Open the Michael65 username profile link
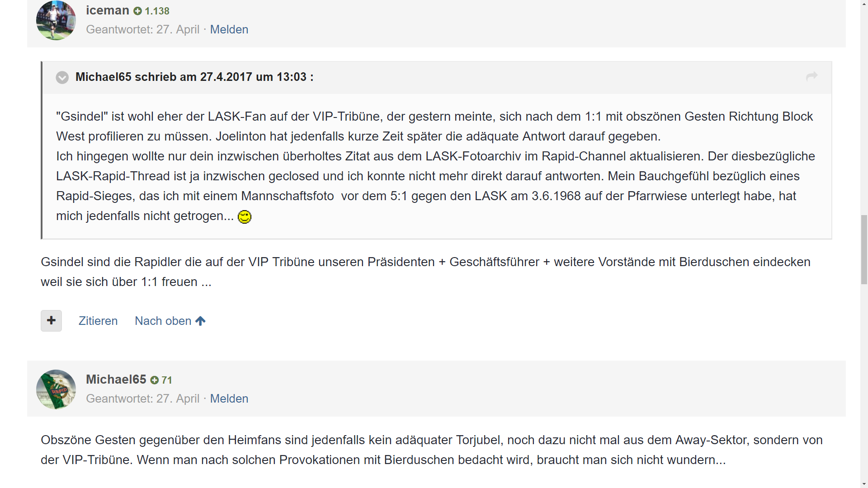This screenshot has width=868, height=488. tap(116, 380)
